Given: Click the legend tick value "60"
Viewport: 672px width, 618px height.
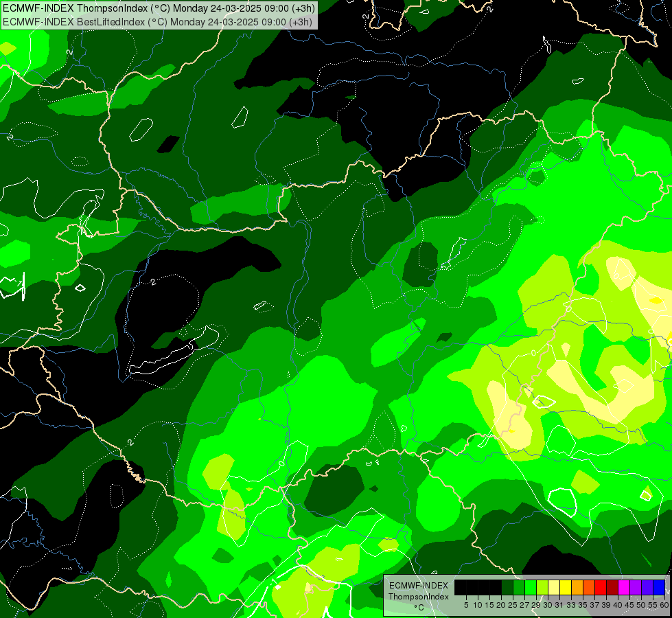Looking at the screenshot, I should coord(664,605).
